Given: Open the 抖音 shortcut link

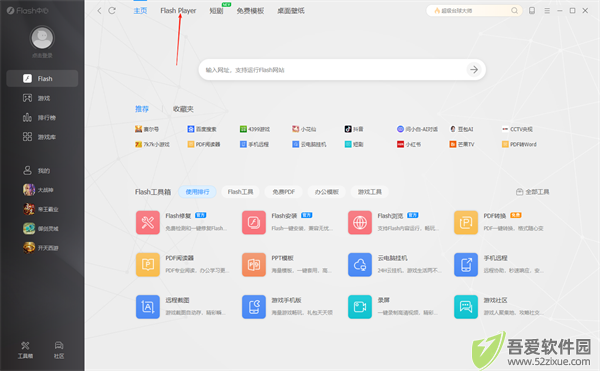Looking at the screenshot, I should pos(354,129).
